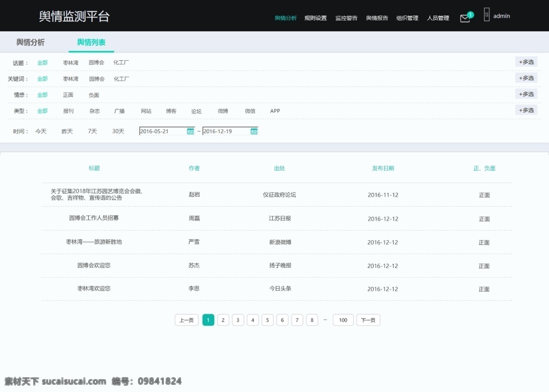Open 人员管理 in top navigation
The image size is (549, 392).
point(438,18)
